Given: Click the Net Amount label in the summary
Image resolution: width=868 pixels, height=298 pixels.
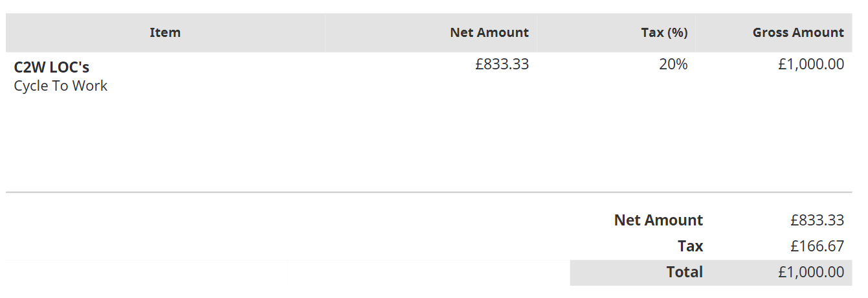Looking at the screenshot, I should 658,220.
